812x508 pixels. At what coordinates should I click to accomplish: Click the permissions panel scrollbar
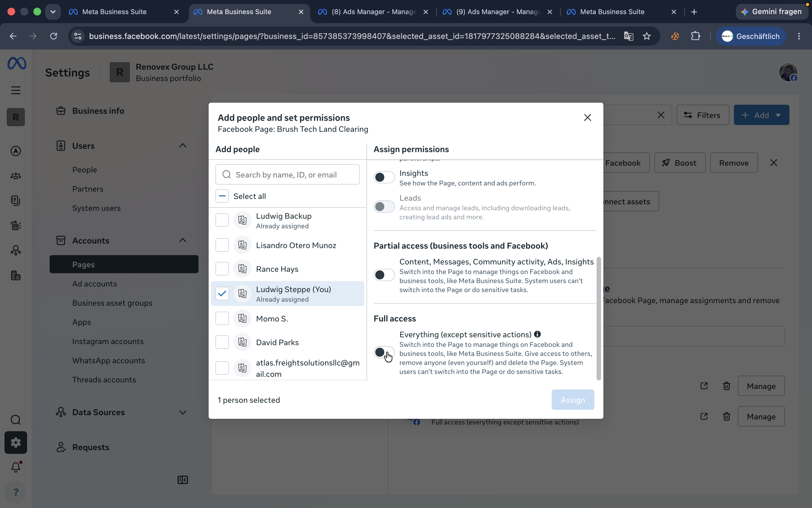(599, 318)
